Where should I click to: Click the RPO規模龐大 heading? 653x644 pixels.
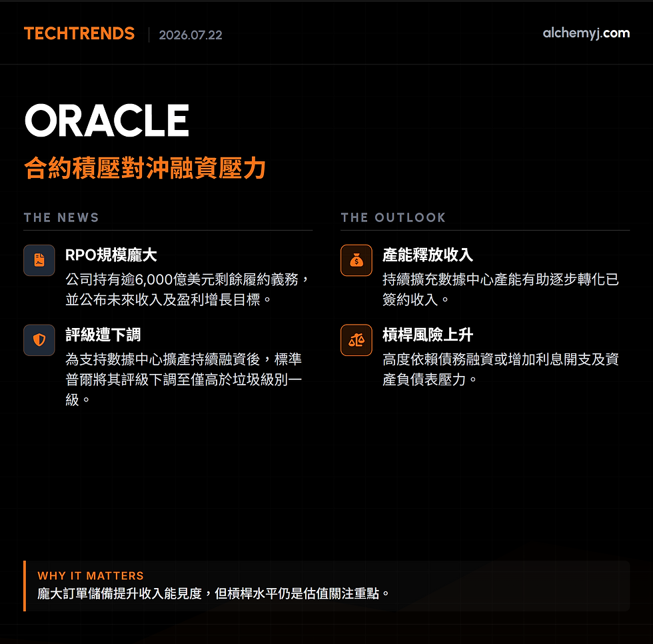[111, 255]
